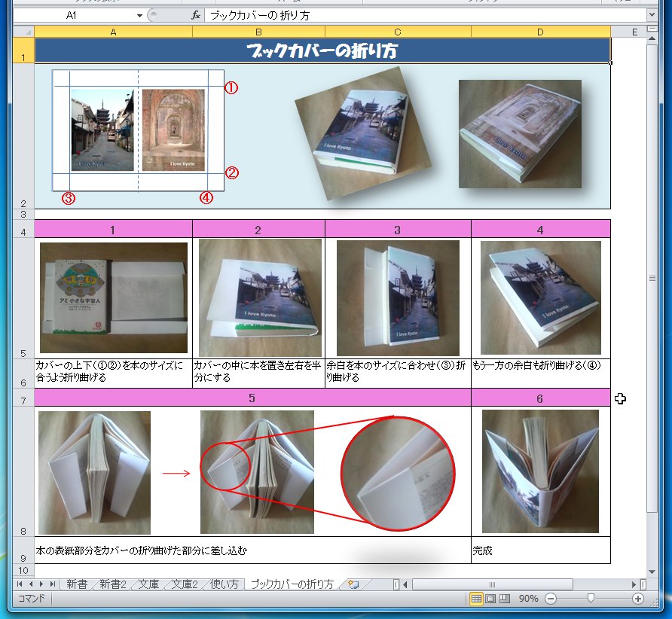Click step 4 photo of wrapped book

(x=540, y=297)
